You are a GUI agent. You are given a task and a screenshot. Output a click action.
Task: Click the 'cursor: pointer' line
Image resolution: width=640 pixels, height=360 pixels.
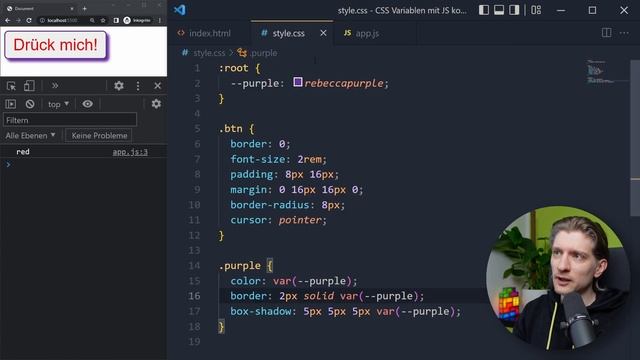(x=278, y=220)
